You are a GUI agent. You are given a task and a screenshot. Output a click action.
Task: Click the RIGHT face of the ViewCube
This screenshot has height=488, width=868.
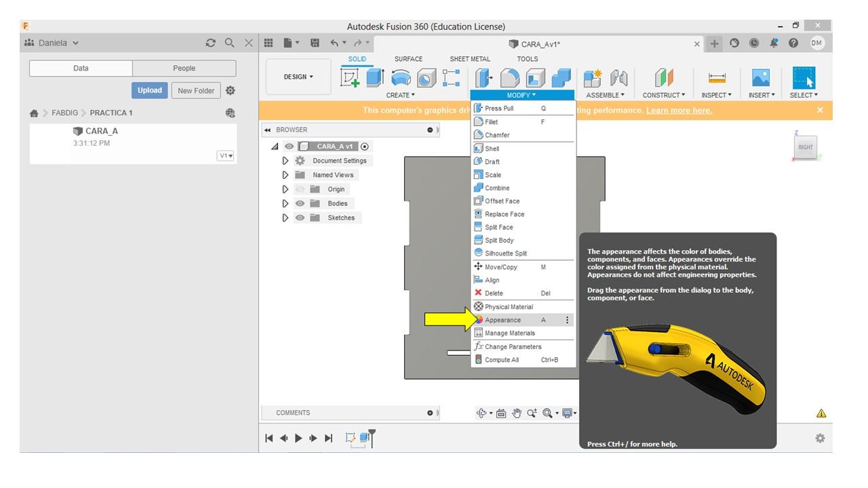806,147
